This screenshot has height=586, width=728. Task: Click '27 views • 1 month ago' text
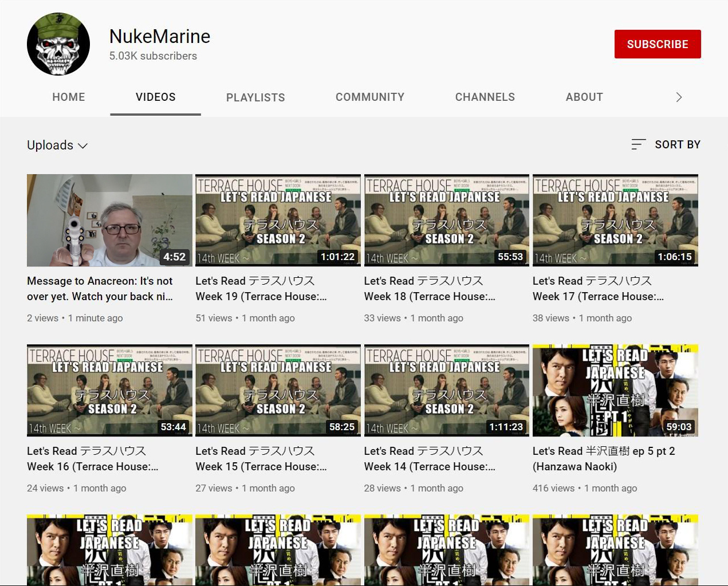point(245,488)
